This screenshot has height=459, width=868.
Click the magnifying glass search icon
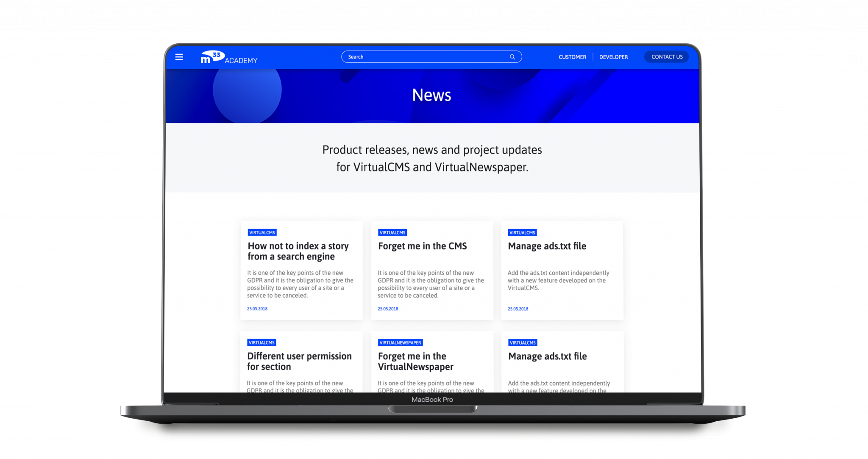click(x=512, y=57)
